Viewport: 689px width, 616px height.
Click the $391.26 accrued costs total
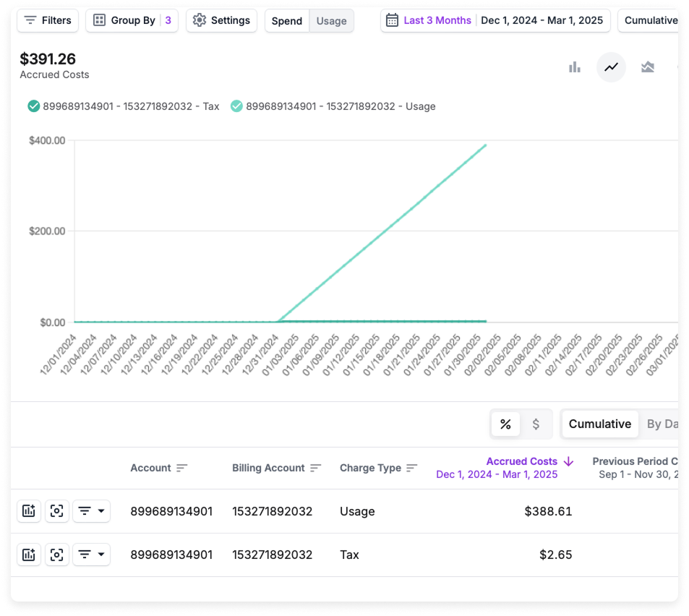pos(48,59)
